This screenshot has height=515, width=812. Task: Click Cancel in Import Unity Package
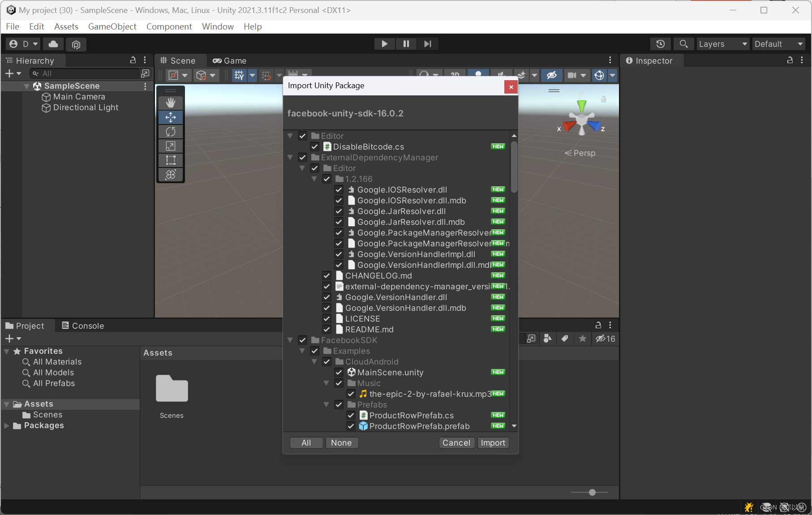[x=456, y=443]
